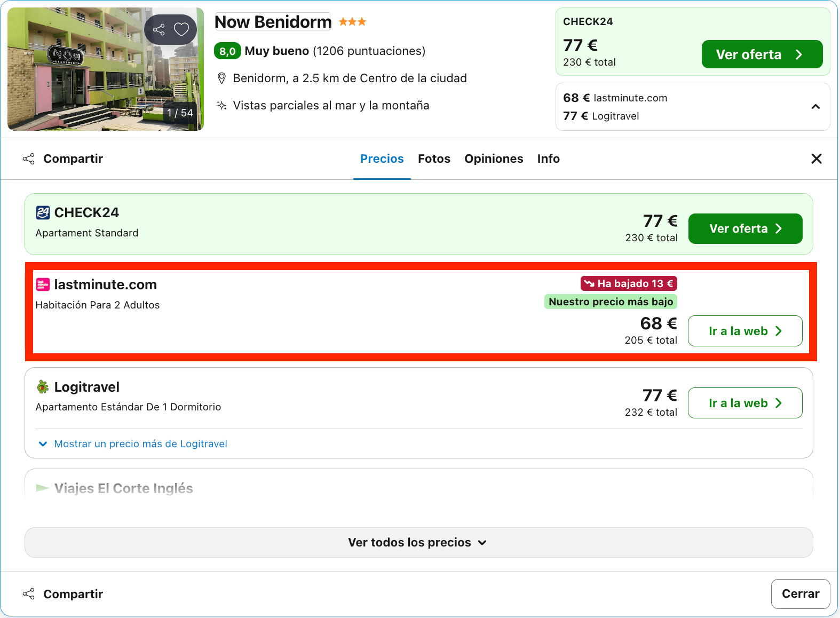This screenshot has height=618, width=840.
Task: Switch to the Precios tab
Action: 382,159
